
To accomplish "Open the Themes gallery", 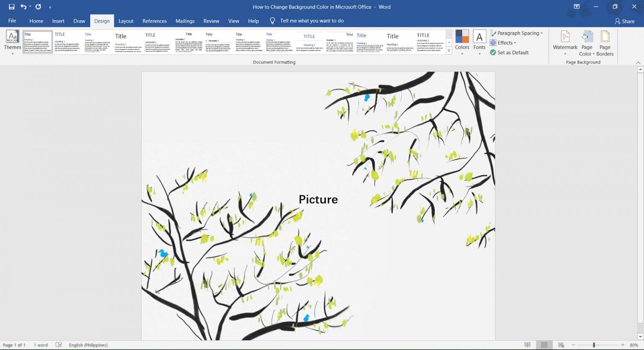I will (12, 41).
